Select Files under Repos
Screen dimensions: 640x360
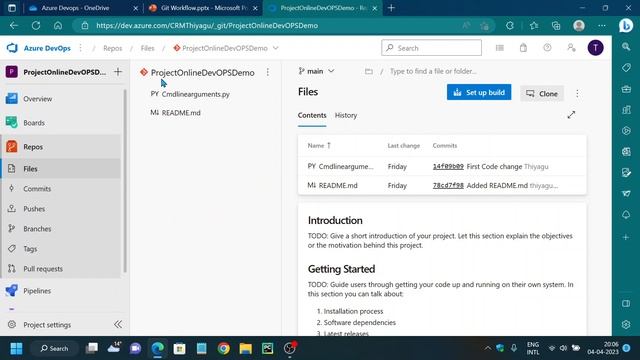(61, 169)
